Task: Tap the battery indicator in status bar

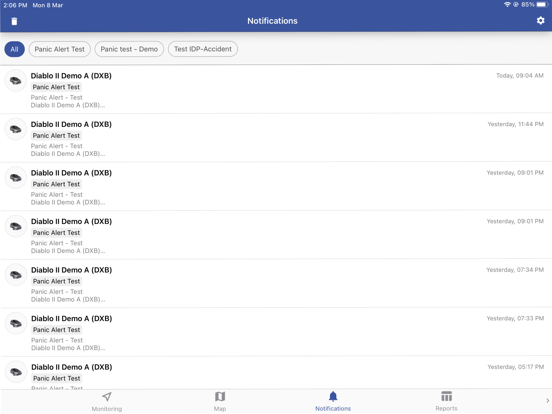Action: pos(542,5)
